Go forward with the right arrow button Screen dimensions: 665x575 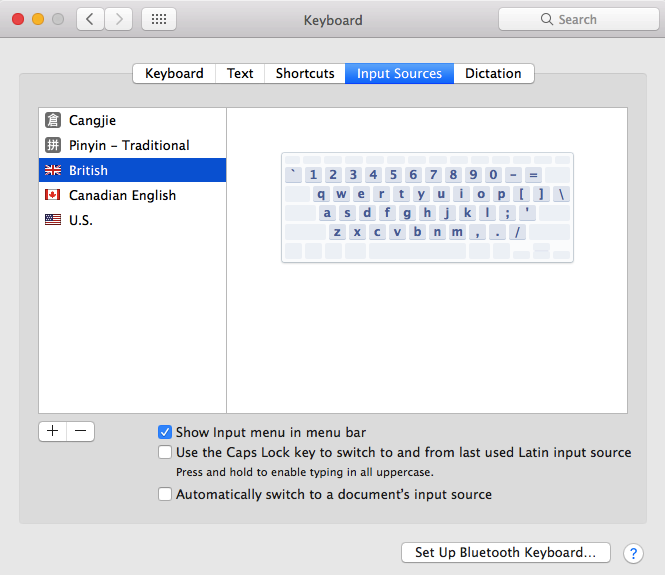tap(119, 19)
